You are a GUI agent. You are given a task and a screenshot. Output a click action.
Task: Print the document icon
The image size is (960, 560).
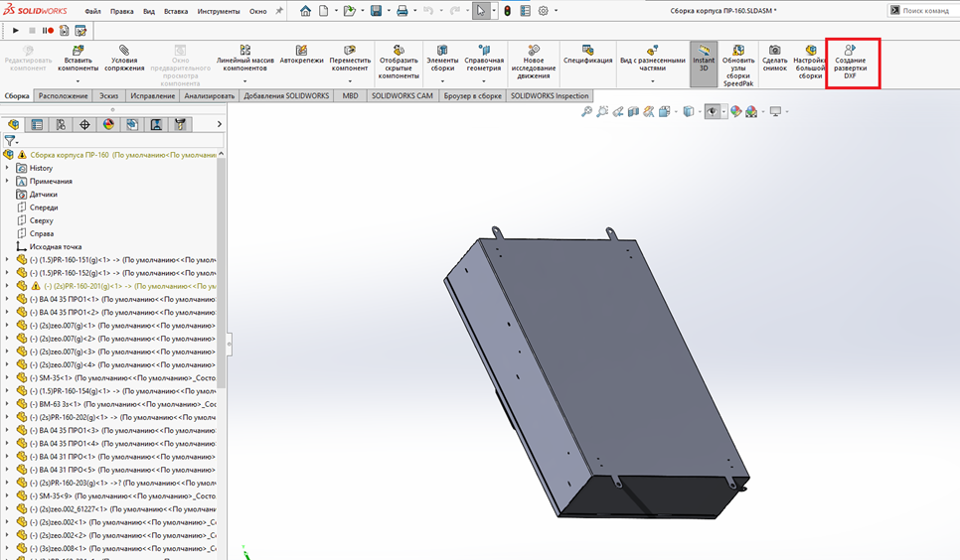[x=402, y=11]
